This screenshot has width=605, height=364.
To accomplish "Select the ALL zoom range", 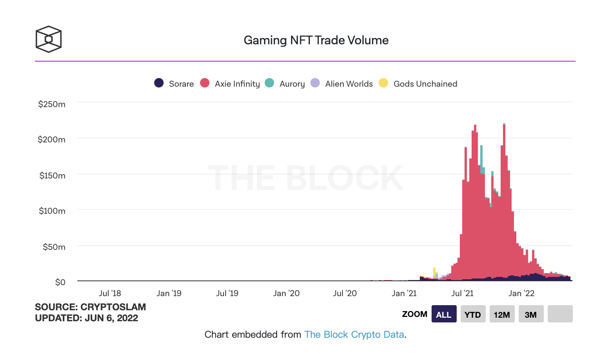I will (x=444, y=314).
